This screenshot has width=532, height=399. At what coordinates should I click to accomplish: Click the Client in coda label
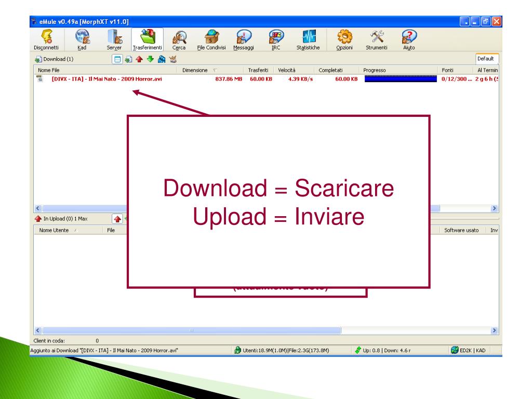tap(49, 341)
